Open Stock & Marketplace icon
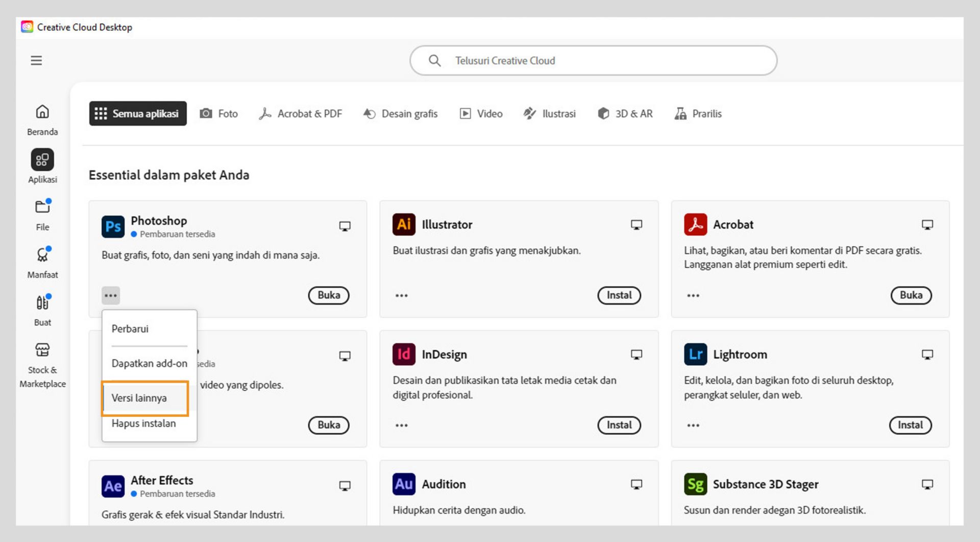This screenshot has height=542, width=980. (x=42, y=350)
